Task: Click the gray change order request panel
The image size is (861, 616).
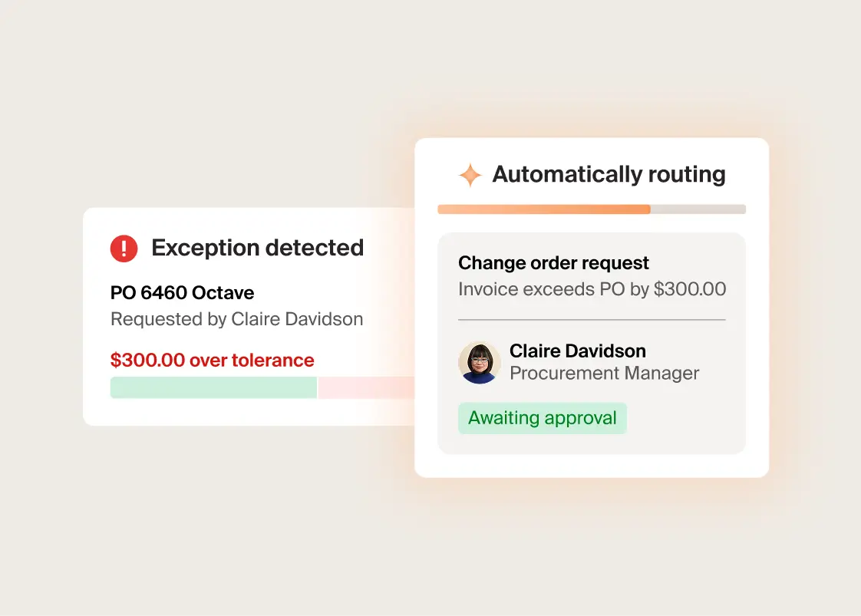Action: click(592, 344)
